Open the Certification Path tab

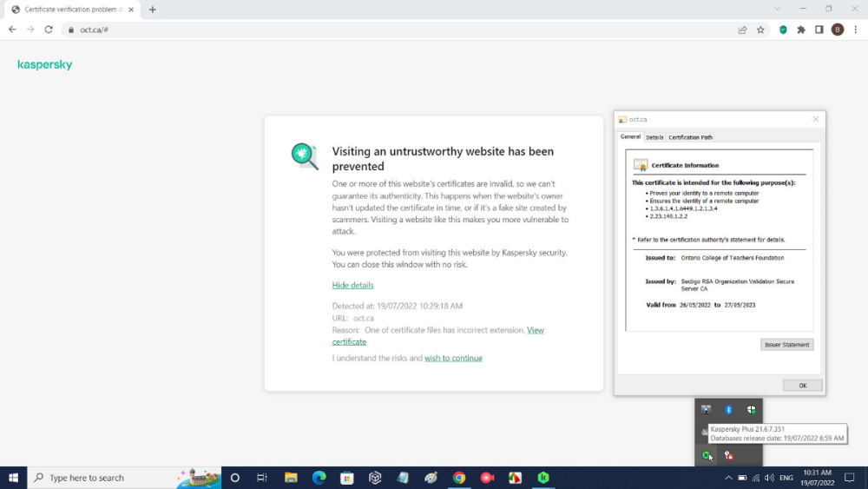[690, 137]
